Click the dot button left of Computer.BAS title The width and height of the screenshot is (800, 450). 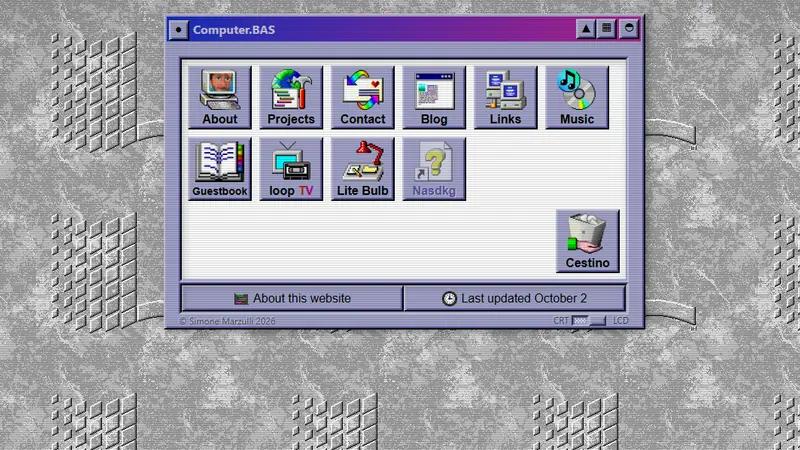click(x=179, y=30)
